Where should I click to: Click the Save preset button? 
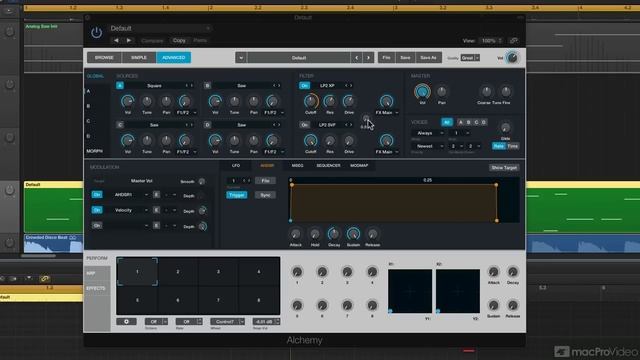pyautogui.click(x=405, y=58)
